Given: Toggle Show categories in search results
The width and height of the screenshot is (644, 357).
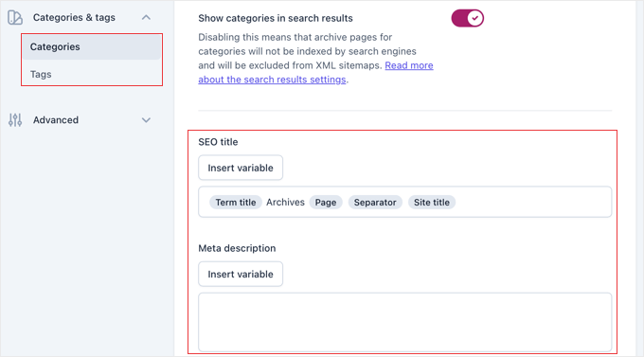Looking at the screenshot, I should click(468, 18).
